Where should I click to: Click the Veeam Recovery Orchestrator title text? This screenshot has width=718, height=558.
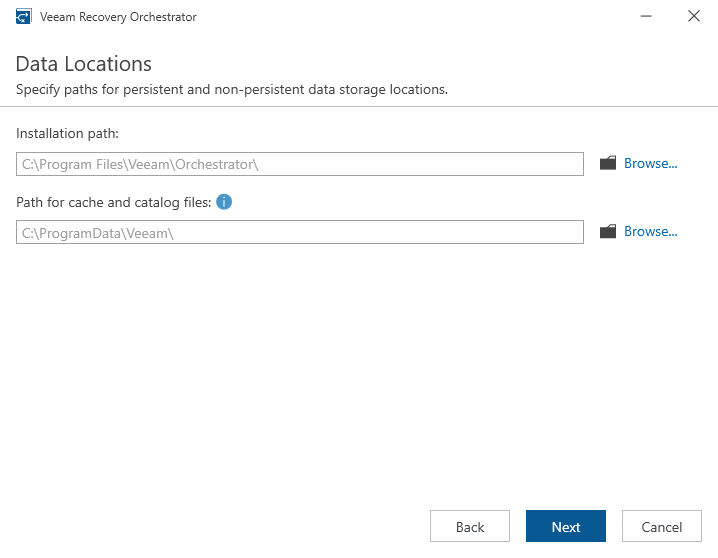[118, 17]
